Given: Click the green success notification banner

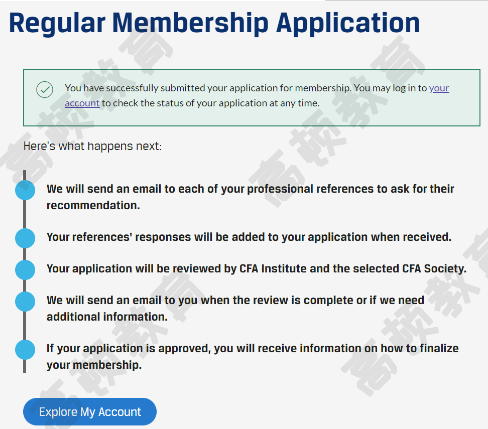Looking at the screenshot, I should click(x=252, y=98).
